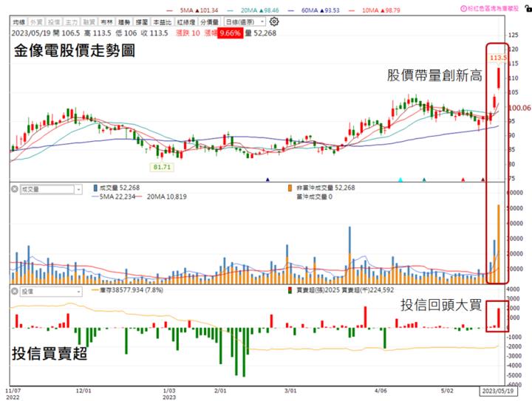
Task: Toggle the 撐壓 support-resistance overlay
Action: pyautogui.click(x=142, y=22)
